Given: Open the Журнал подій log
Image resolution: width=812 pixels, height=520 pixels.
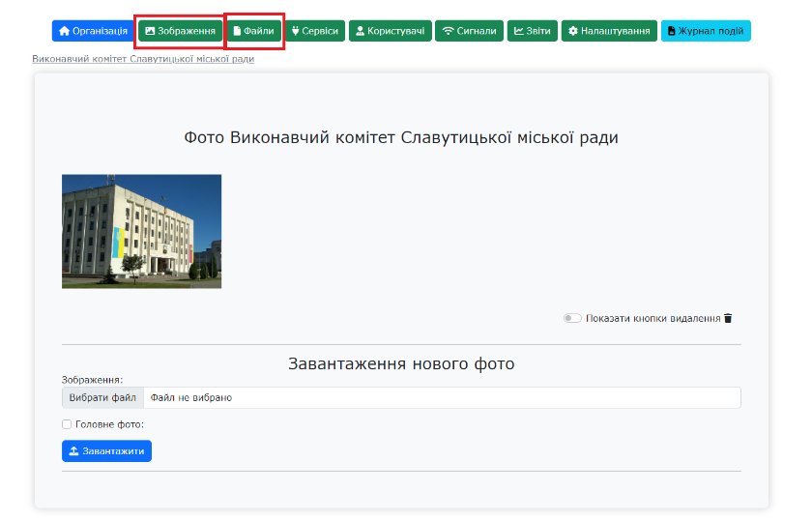Looking at the screenshot, I should pyautogui.click(x=706, y=31).
